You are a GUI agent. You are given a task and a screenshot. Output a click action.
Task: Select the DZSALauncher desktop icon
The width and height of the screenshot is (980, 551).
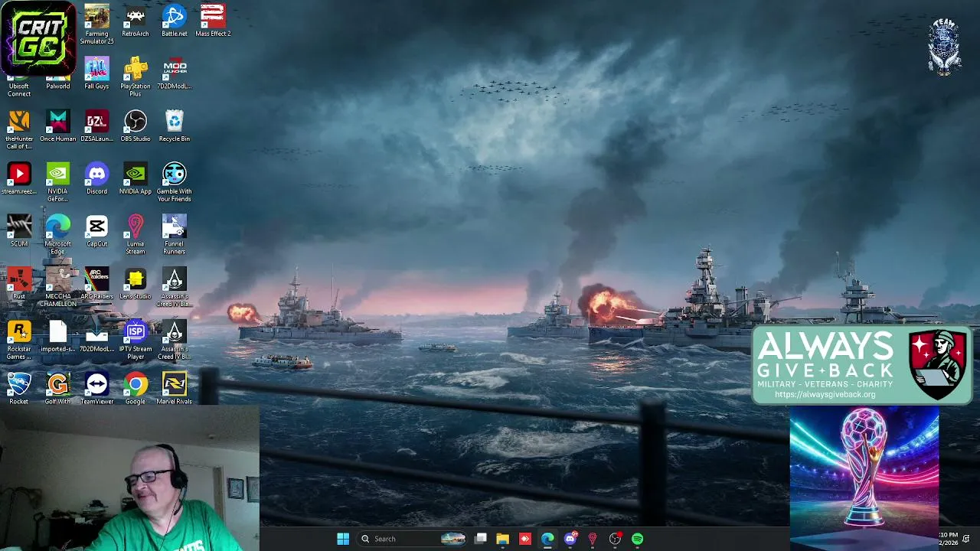pyautogui.click(x=96, y=126)
